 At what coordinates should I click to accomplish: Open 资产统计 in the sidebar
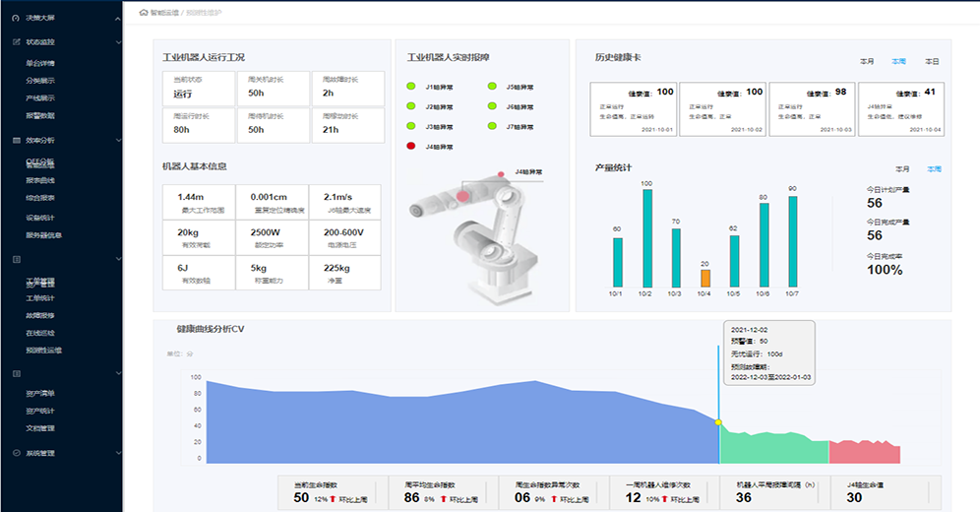click(x=40, y=411)
